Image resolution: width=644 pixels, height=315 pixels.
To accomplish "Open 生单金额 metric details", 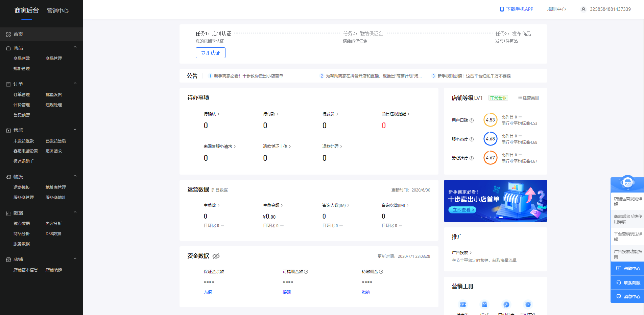I will pyautogui.click(x=273, y=205).
